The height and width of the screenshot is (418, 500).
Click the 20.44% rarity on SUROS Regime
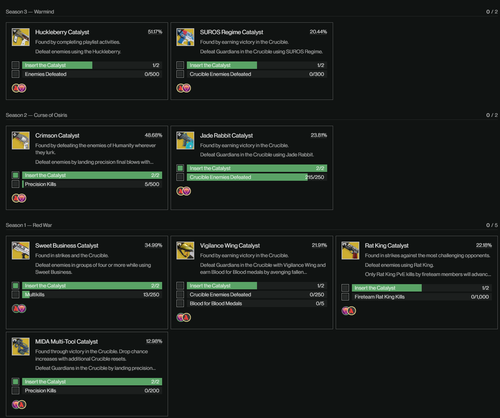(x=318, y=32)
